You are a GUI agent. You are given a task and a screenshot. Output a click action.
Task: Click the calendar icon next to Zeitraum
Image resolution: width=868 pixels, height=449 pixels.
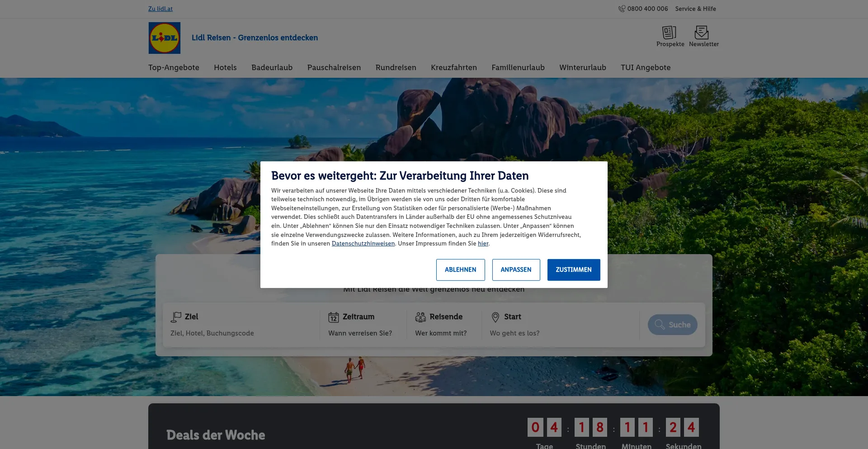point(334,317)
